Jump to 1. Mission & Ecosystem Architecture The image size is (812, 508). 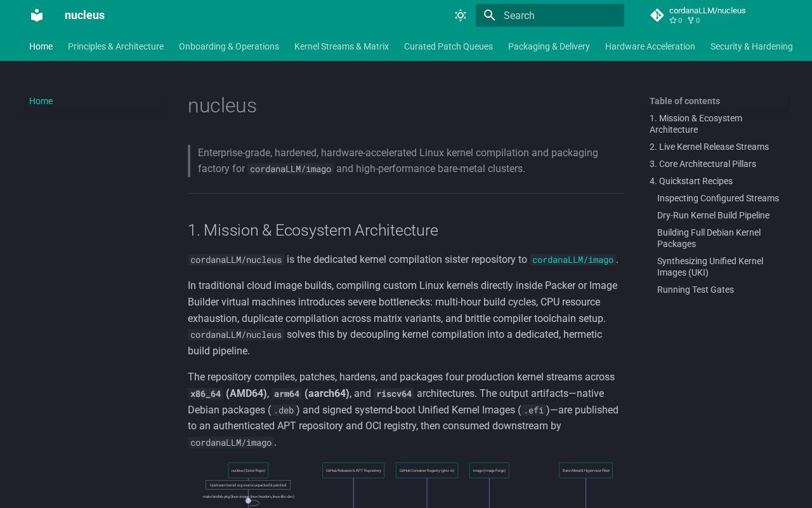(695, 124)
